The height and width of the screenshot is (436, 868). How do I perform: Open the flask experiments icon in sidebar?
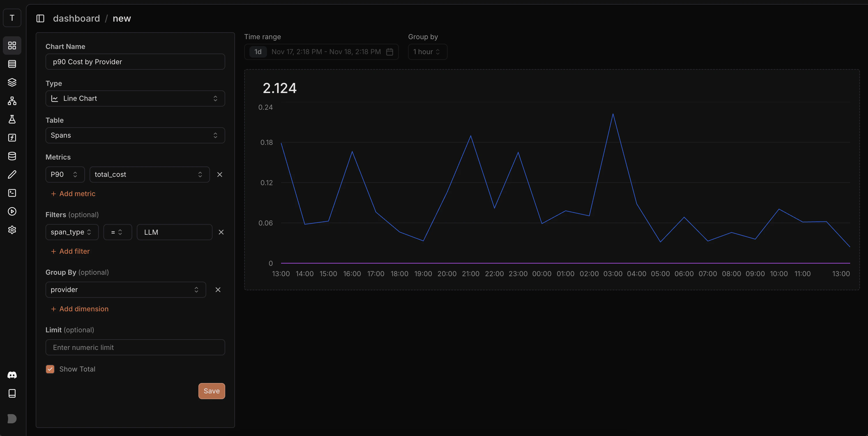12,119
